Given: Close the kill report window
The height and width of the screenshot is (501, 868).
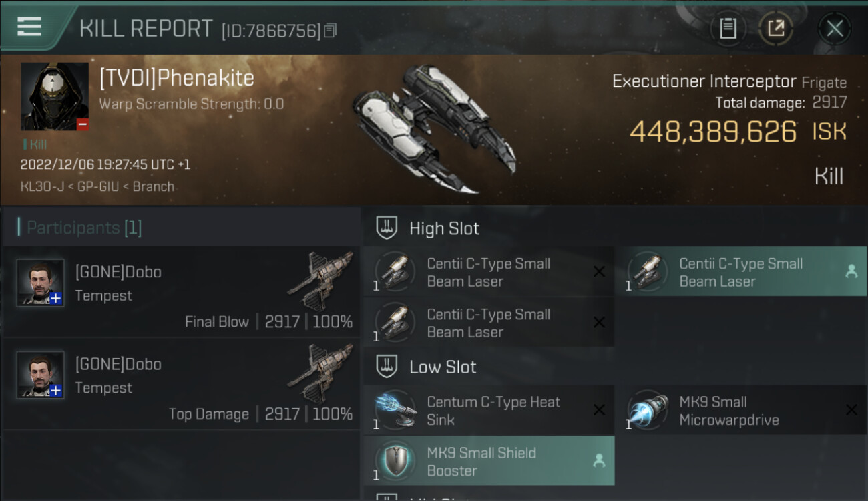Looking at the screenshot, I should [835, 28].
